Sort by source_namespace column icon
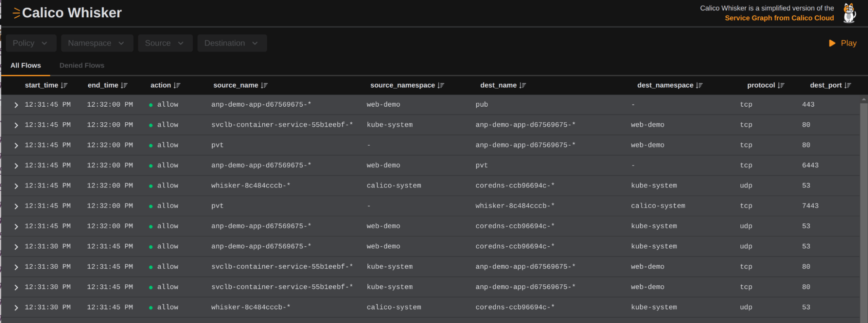 [x=441, y=85]
